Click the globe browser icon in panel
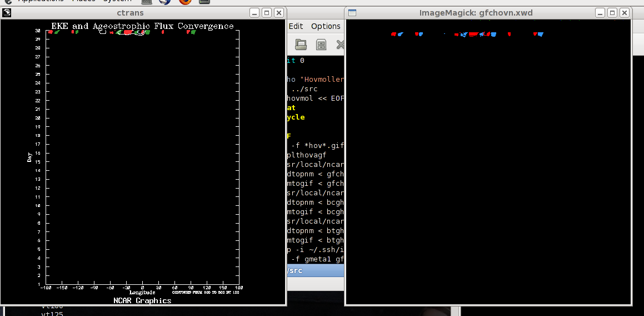 coord(164,2)
